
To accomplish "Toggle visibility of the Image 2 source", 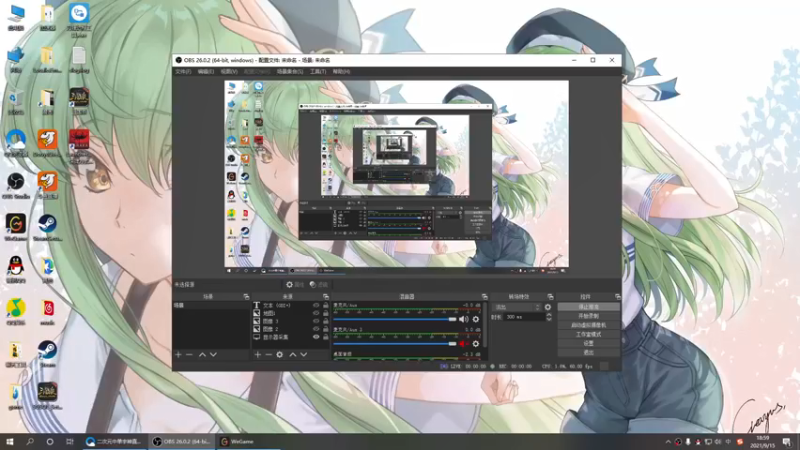I will click(316, 329).
